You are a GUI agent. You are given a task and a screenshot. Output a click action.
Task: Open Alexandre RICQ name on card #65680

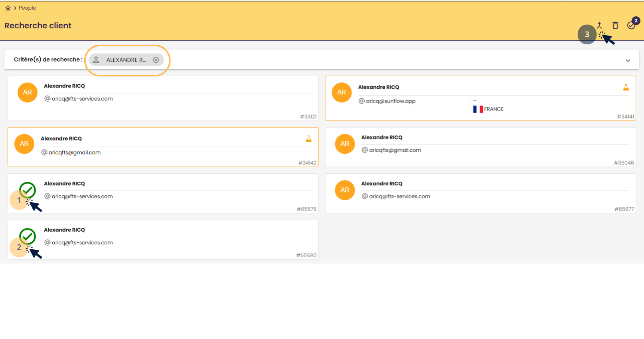coord(64,230)
